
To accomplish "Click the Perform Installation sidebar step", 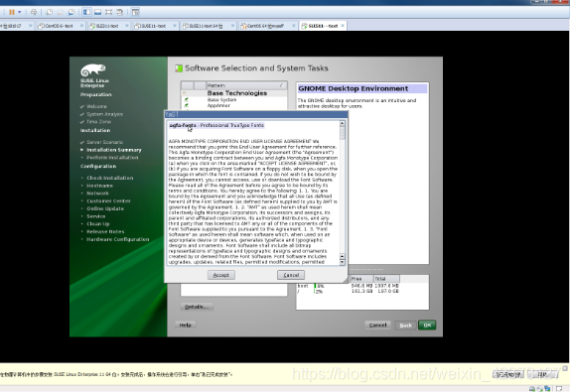I will coord(112,158).
